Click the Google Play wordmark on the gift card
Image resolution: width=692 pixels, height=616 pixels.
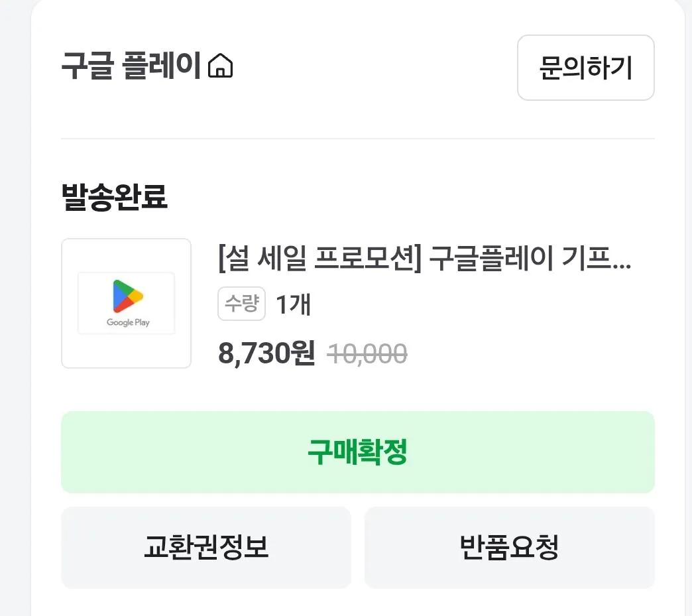tap(126, 324)
